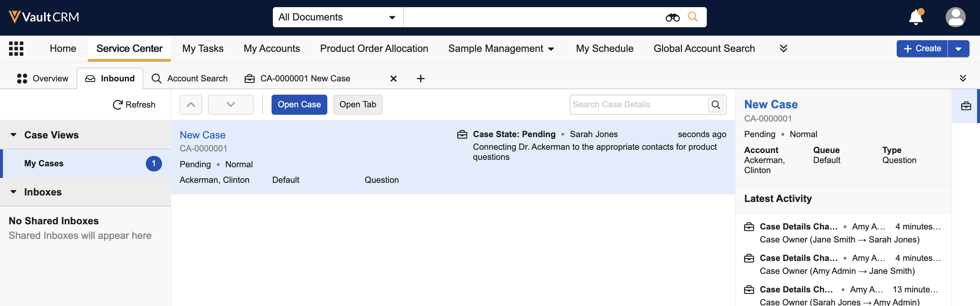
Task: Click the binoculars advanced search icon
Action: tap(672, 17)
